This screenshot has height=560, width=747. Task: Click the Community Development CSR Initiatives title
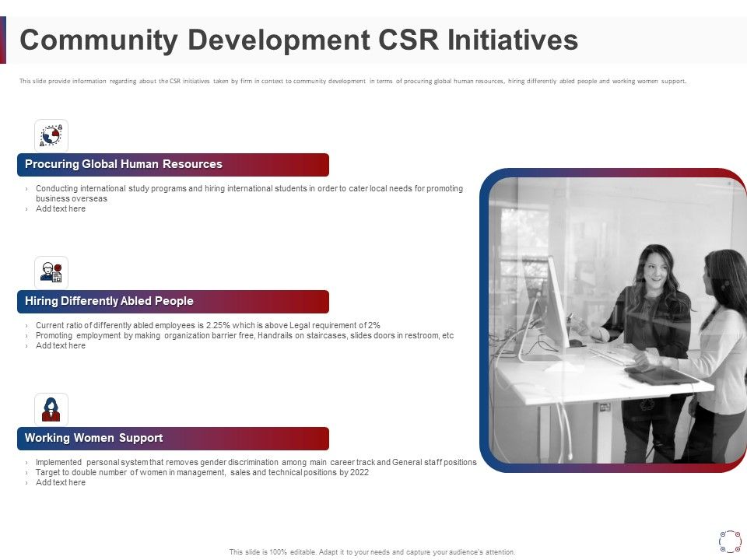pyautogui.click(x=299, y=40)
